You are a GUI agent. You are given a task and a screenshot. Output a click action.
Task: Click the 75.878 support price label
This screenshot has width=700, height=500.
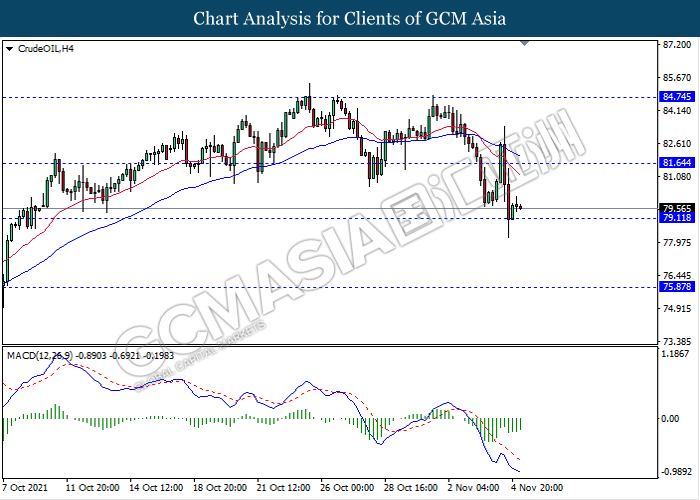[677, 287]
